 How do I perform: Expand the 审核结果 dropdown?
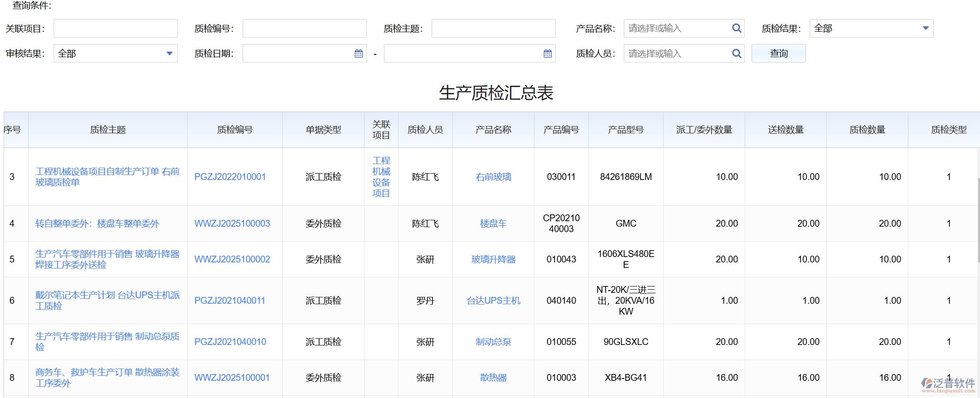click(170, 53)
